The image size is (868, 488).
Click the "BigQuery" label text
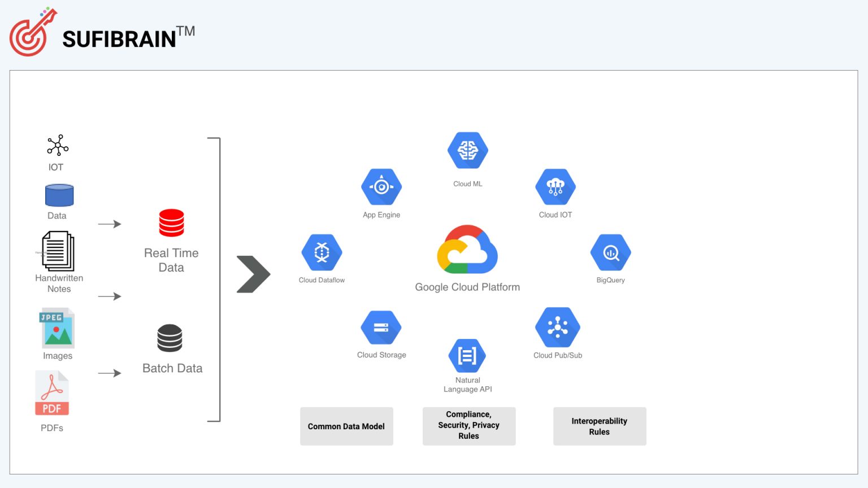tap(611, 280)
